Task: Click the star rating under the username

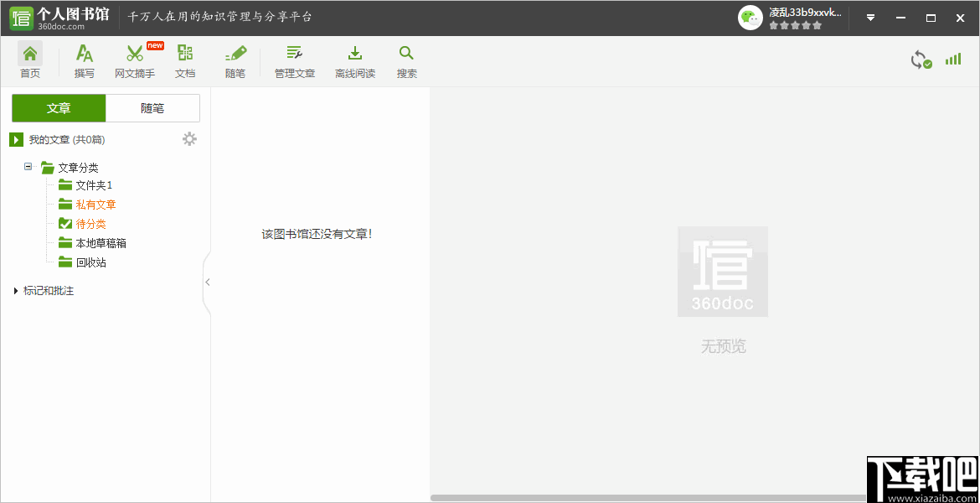Action: pyautogui.click(x=794, y=24)
